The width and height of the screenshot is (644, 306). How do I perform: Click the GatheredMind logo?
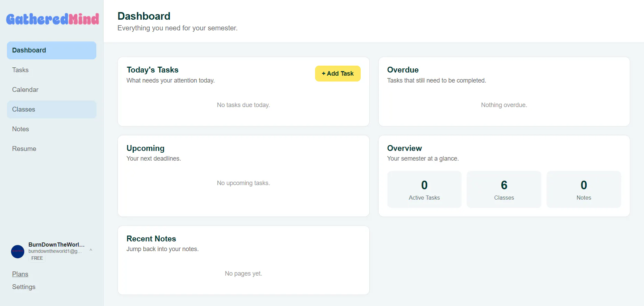click(53, 19)
